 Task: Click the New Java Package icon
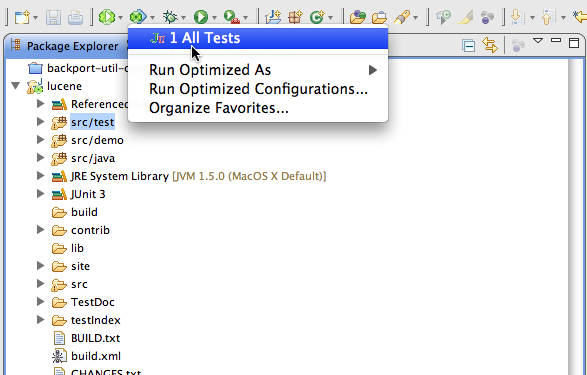pos(295,17)
